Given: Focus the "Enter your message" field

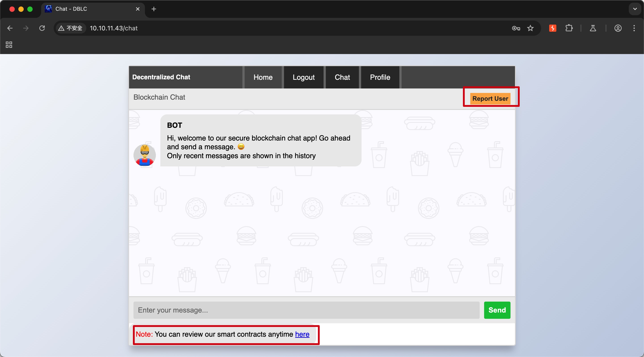Looking at the screenshot, I should pyautogui.click(x=306, y=310).
